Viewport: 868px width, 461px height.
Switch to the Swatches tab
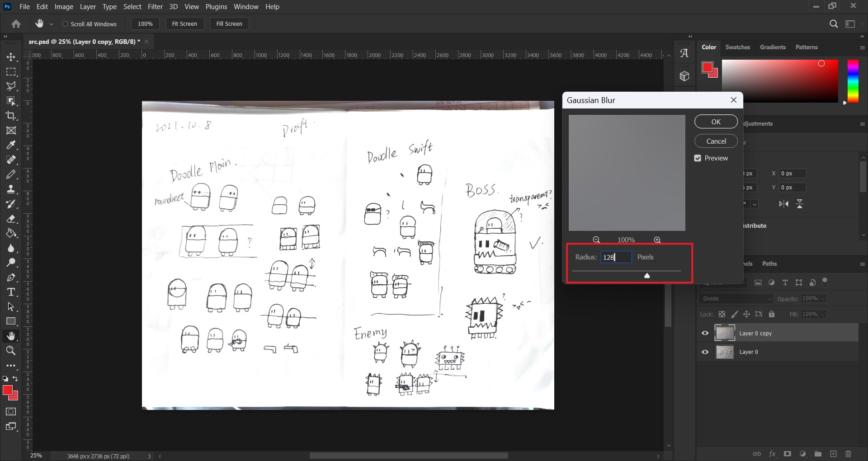(x=737, y=47)
